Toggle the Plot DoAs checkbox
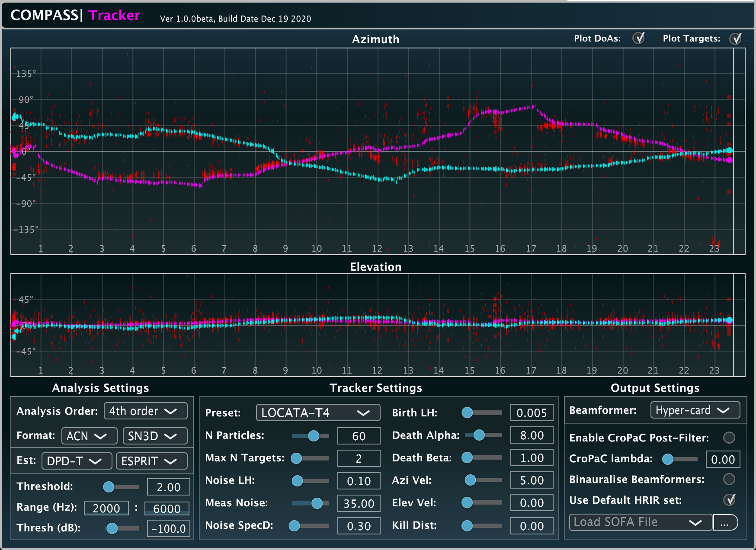This screenshot has width=756, height=550. point(638,38)
